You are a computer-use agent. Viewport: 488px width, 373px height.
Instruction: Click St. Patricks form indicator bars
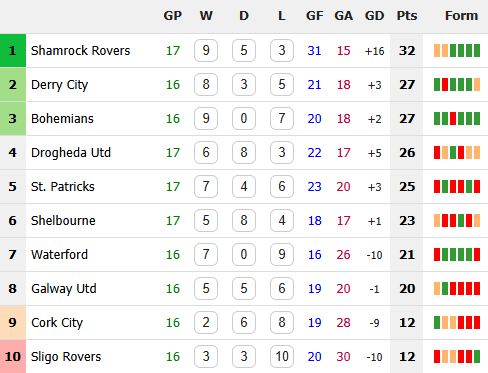(457, 187)
